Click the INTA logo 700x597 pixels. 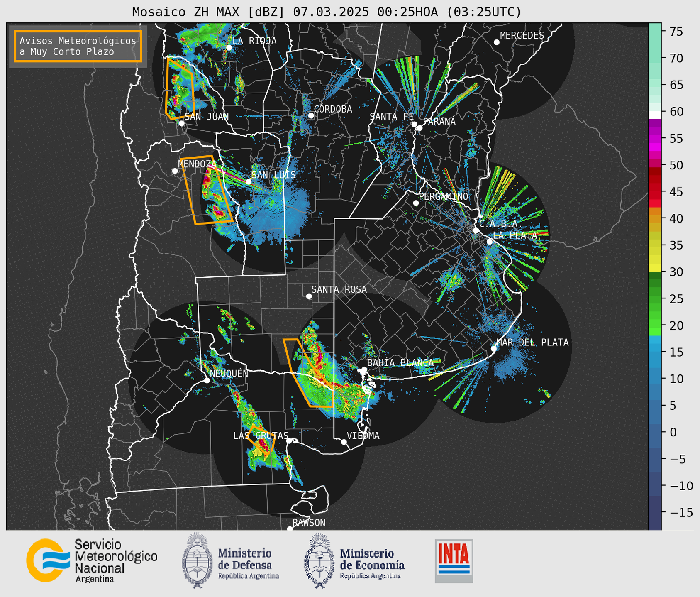tap(454, 561)
